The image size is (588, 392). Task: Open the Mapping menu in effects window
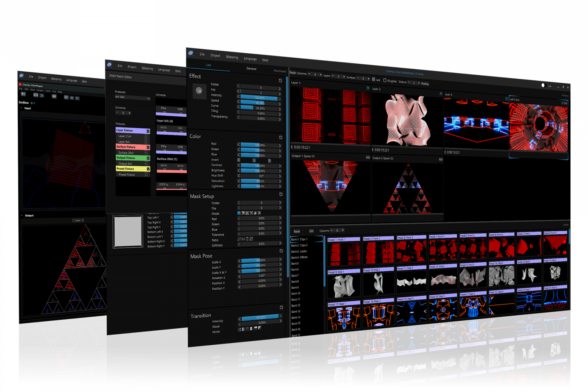232,57
